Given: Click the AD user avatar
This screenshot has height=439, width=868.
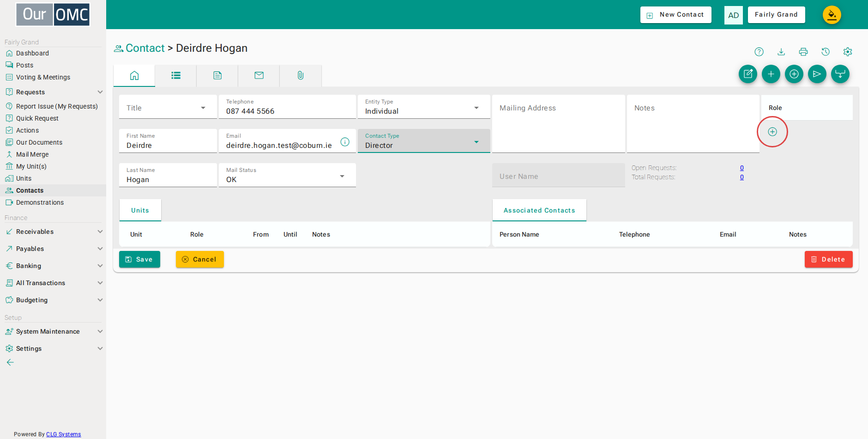Looking at the screenshot, I should 734,15.
